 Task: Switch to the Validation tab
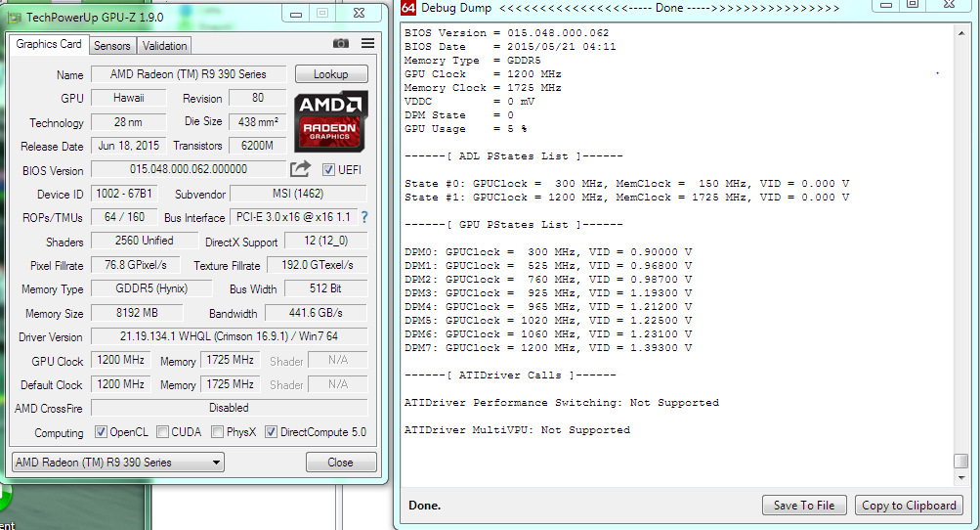(x=164, y=46)
